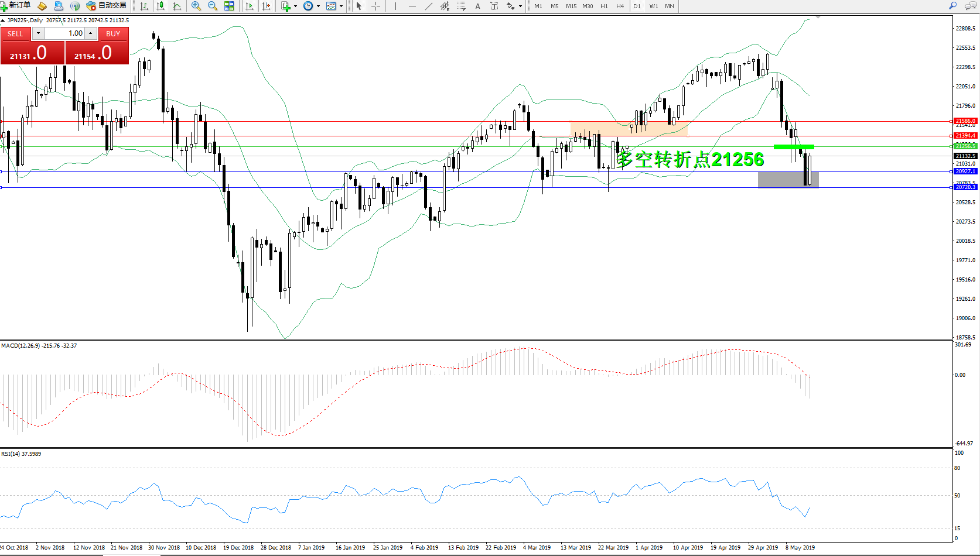Viewport: 980px width, 556px height.
Task: Switch to the W1 timeframe
Action: 654,6
